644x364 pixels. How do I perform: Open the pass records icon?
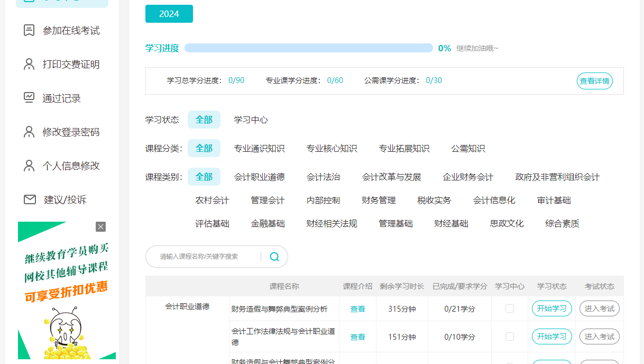point(29,98)
